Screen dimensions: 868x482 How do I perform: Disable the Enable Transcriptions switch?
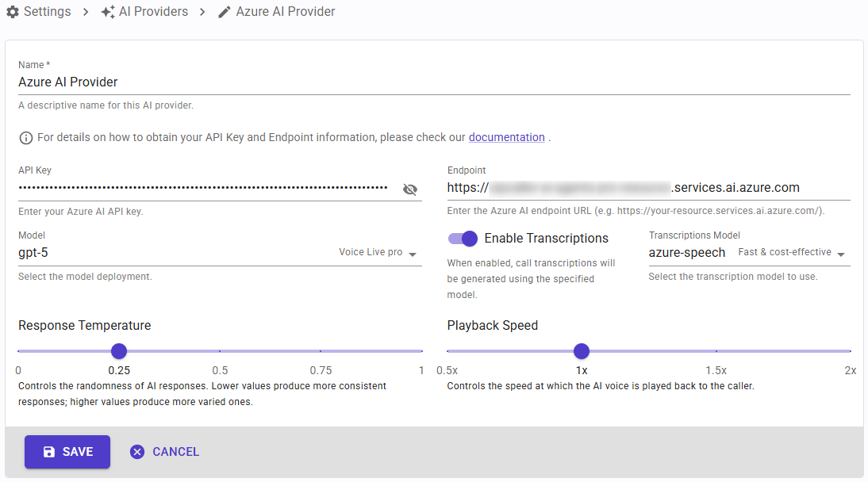(463, 239)
